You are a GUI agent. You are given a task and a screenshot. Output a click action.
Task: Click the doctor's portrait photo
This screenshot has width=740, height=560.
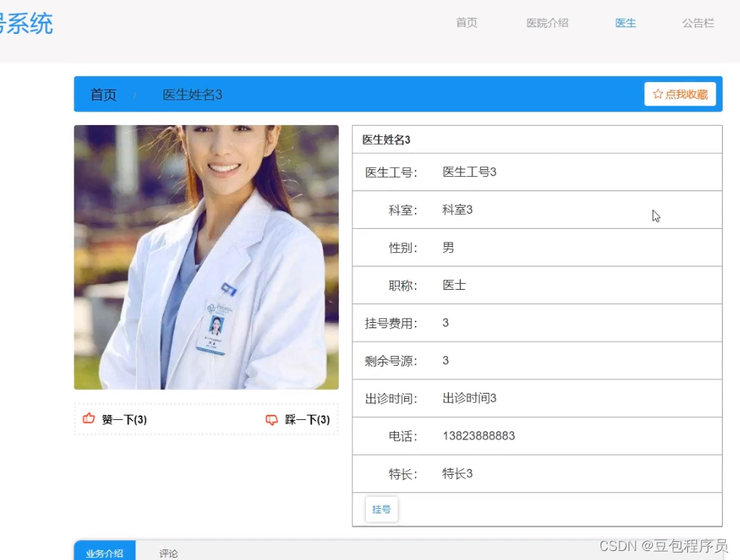point(206,257)
